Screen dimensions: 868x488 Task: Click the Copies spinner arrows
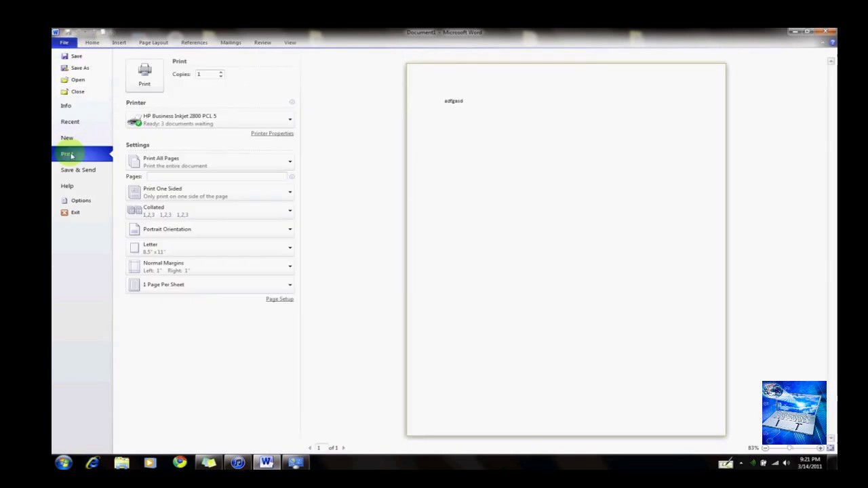[x=220, y=74]
